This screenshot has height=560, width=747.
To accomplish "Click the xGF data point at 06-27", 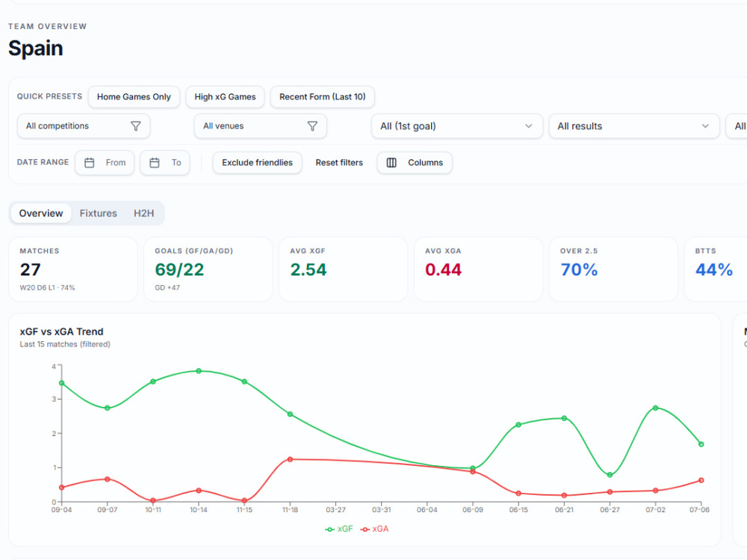I will tap(610, 475).
